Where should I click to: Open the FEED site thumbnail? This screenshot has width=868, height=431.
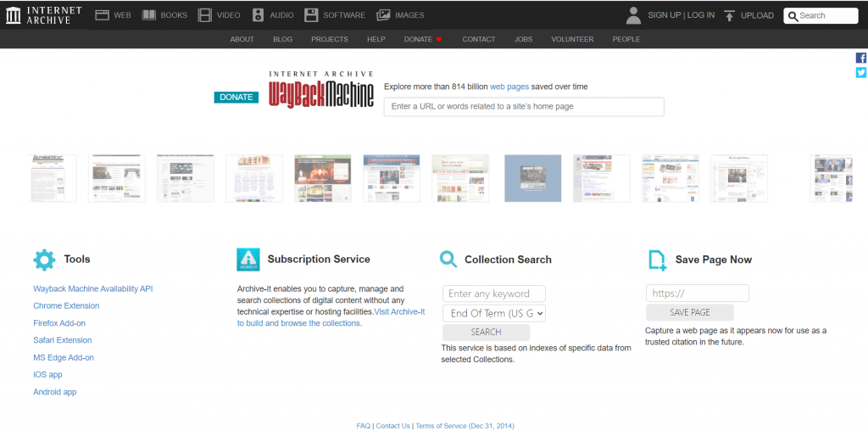[254, 178]
